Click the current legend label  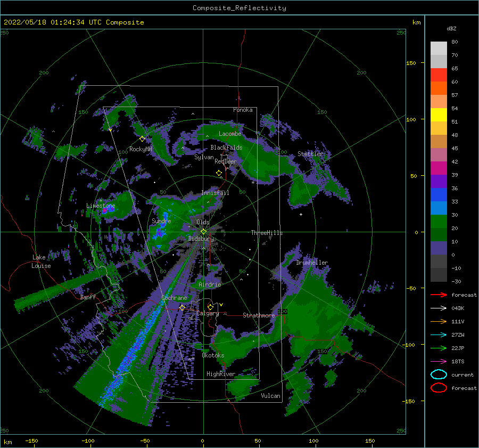(463, 374)
